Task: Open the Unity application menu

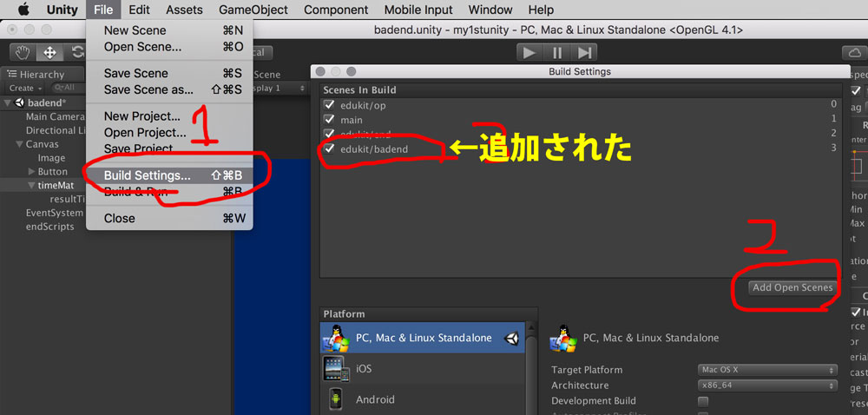Action: coord(62,10)
